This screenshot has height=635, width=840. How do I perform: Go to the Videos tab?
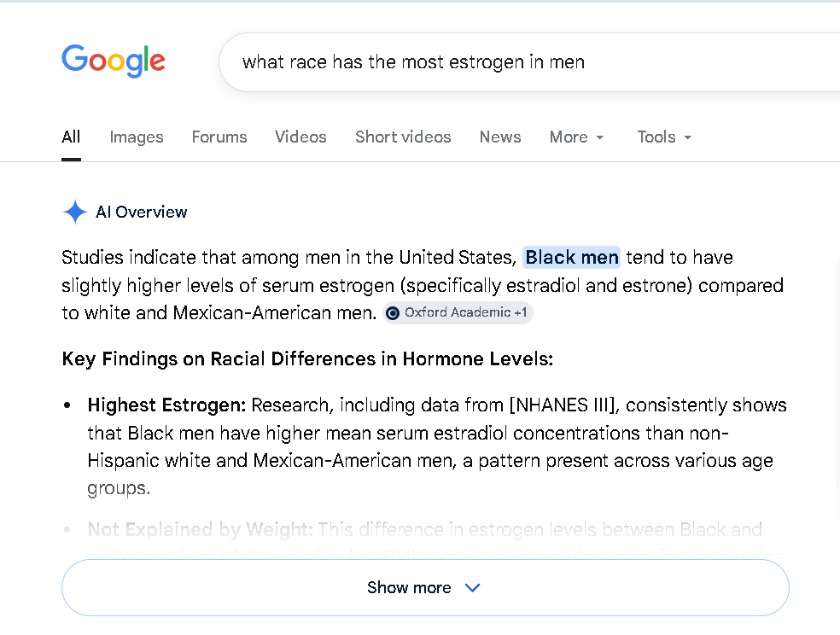[x=300, y=137]
